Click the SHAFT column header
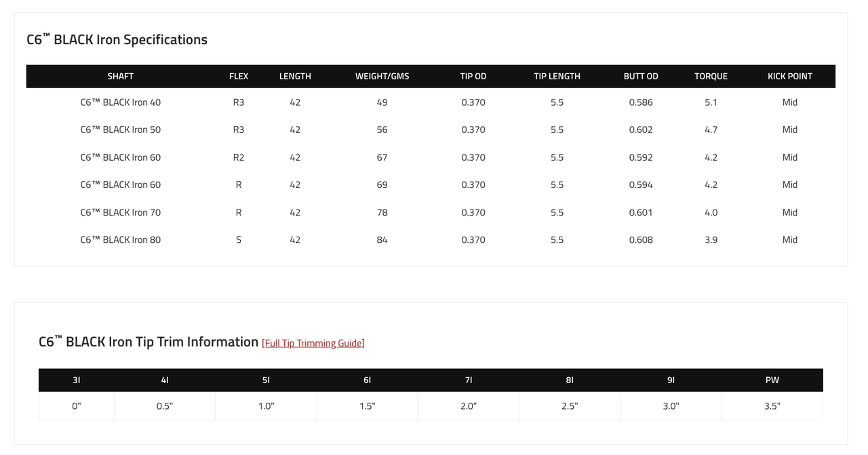This screenshot has width=868, height=455. (x=121, y=77)
